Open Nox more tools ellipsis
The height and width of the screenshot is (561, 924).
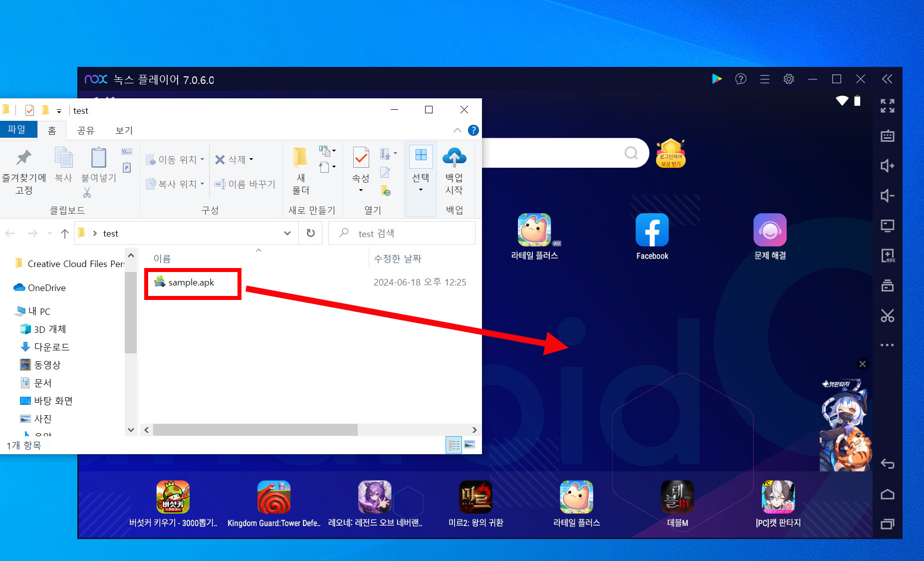tap(887, 345)
